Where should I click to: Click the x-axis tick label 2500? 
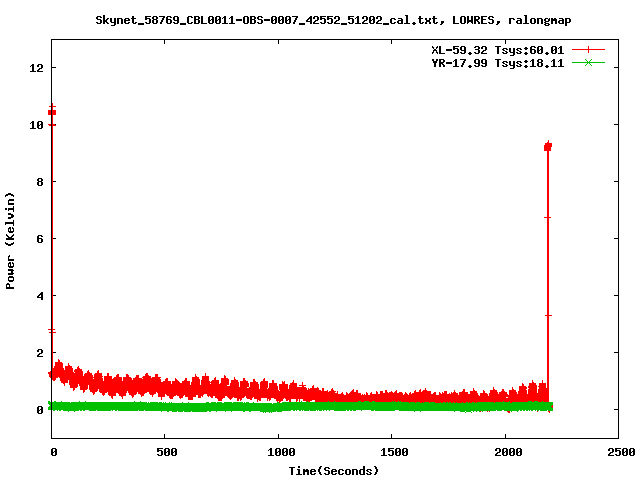[621, 452]
